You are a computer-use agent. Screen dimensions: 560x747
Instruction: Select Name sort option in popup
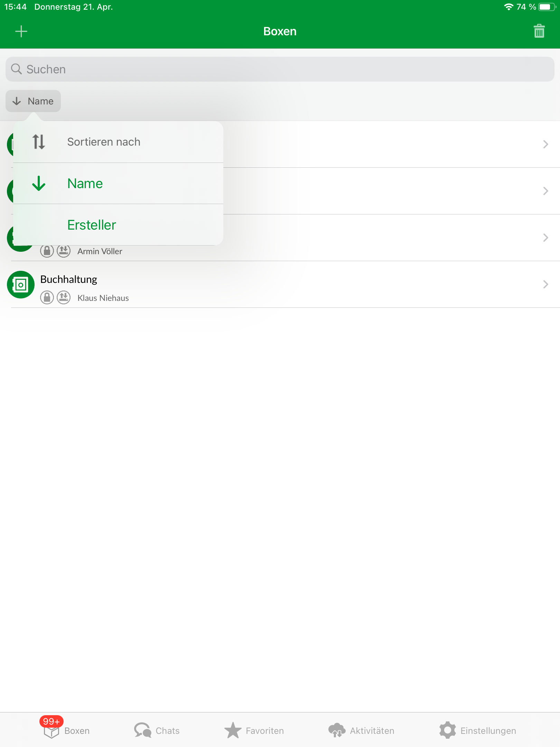point(118,183)
